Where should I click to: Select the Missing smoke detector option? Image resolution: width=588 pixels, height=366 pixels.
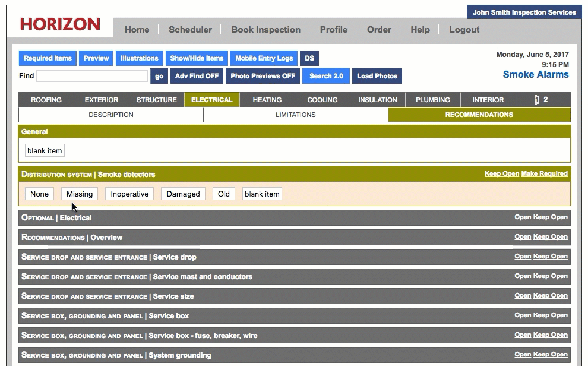pos(80,194)
